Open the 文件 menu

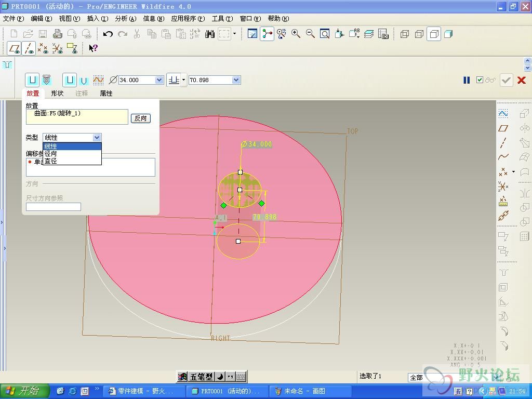point(14,19)
